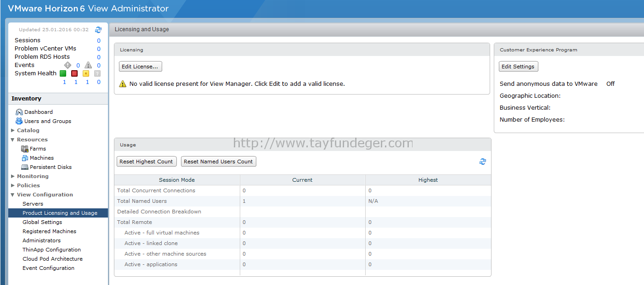Screen dimensions: 644x285
Task: Click the Sessions count link
Action: coord(99,40)
